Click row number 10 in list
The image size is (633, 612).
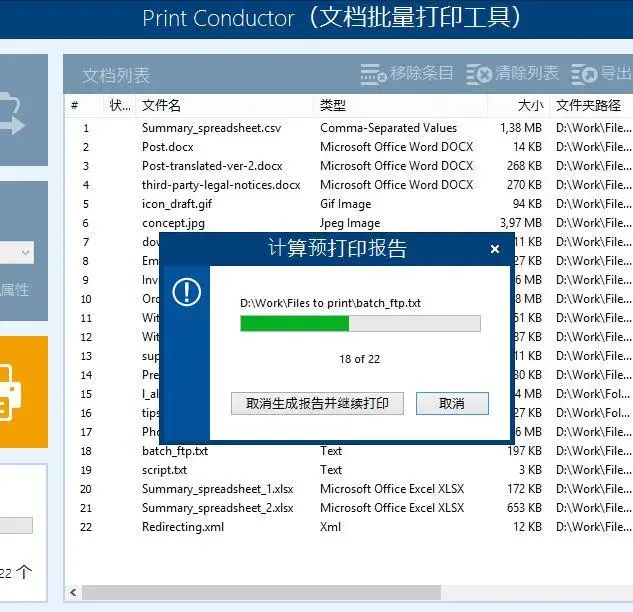point(86,299)
